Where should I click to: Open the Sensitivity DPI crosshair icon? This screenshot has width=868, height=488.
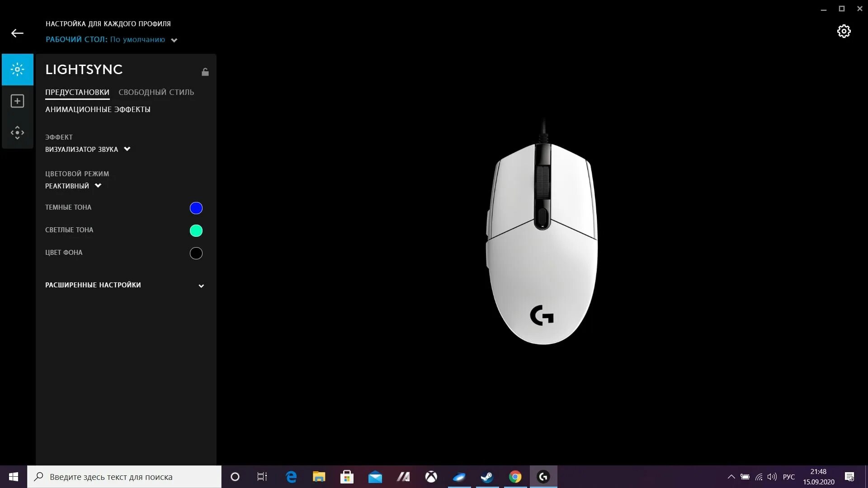click(x=17, y=132)
